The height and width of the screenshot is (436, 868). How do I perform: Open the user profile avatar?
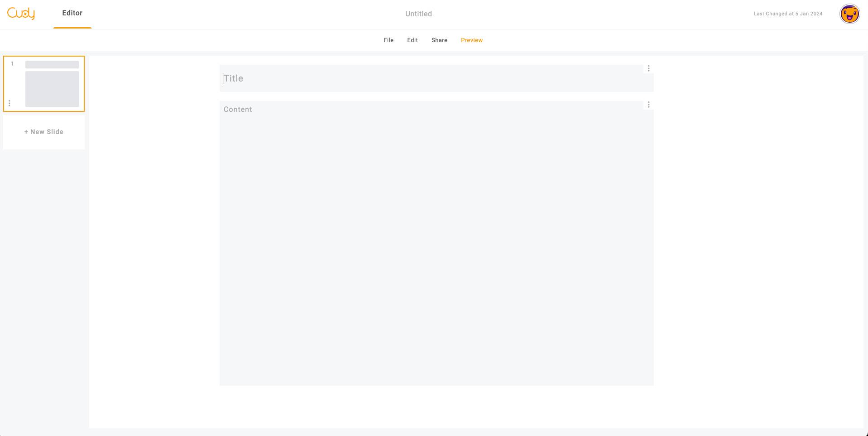click(849, 14)
